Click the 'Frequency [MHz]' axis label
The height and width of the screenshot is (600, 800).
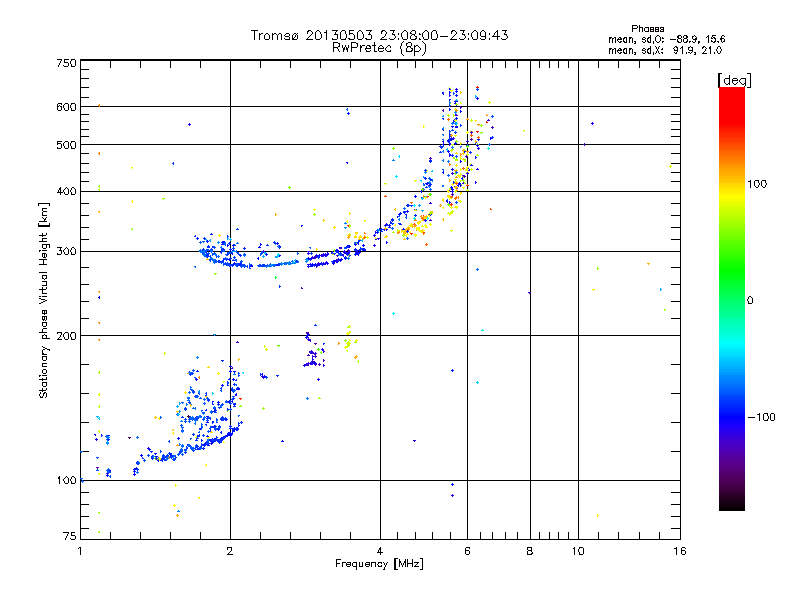point(379,564)
